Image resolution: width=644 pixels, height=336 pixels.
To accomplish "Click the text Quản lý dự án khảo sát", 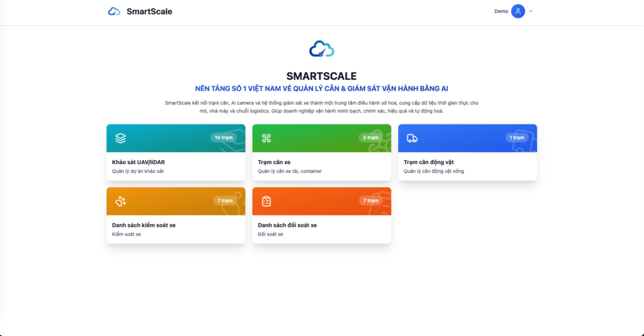I will (x=138, y=171).
